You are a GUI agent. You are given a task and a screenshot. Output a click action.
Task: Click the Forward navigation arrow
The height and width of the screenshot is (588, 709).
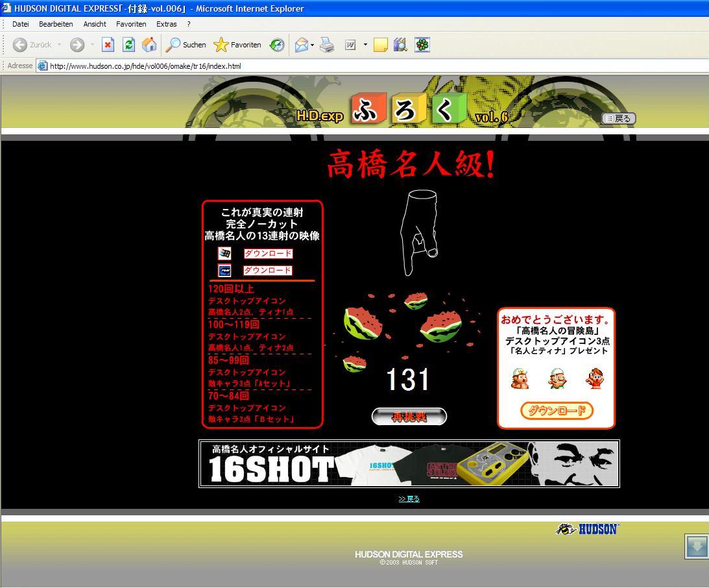(x=77, y=45)
